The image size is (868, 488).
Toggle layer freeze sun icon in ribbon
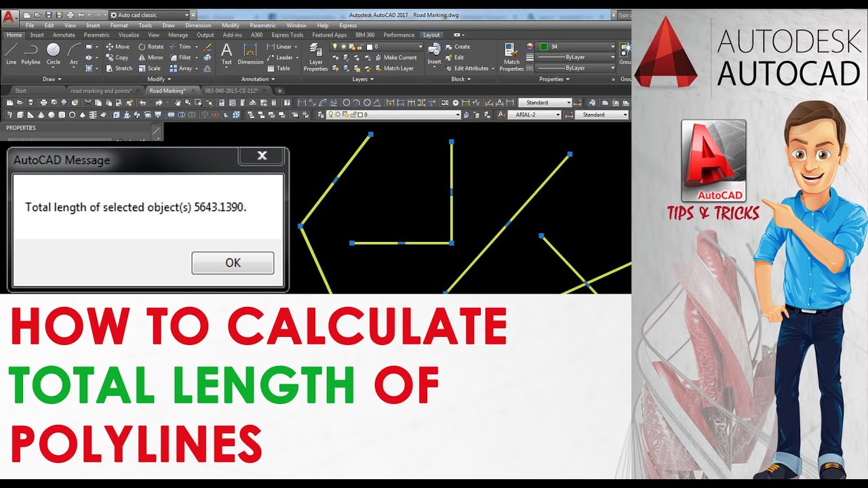[343, 47]
